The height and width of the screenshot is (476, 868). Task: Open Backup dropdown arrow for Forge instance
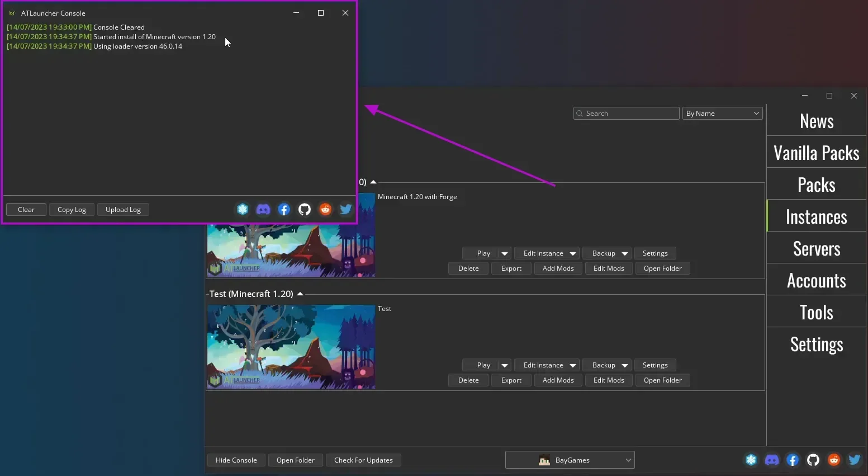(625, 253)
